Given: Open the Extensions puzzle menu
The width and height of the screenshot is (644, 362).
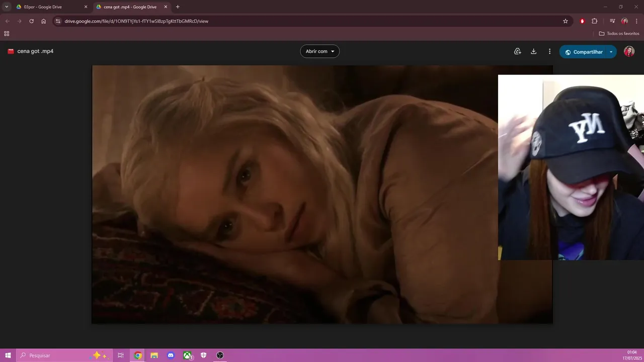Looking at the screenshot, I should point(595,21).
